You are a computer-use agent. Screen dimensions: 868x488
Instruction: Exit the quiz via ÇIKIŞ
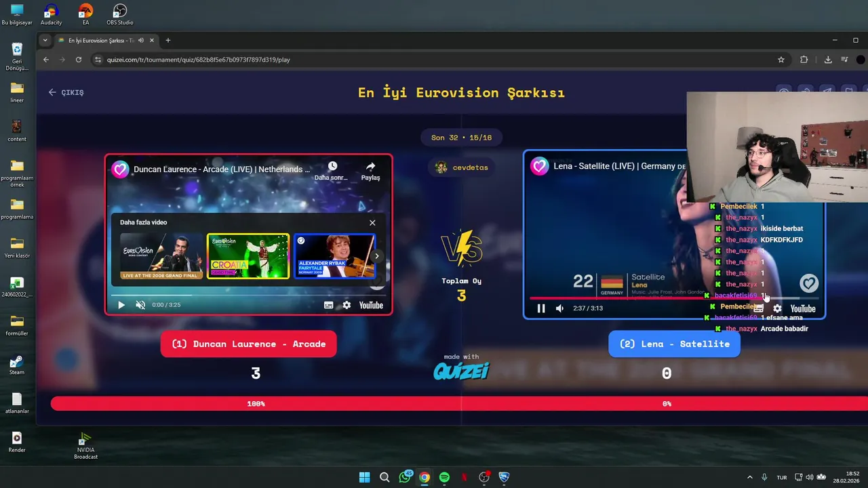pos(66,92)
